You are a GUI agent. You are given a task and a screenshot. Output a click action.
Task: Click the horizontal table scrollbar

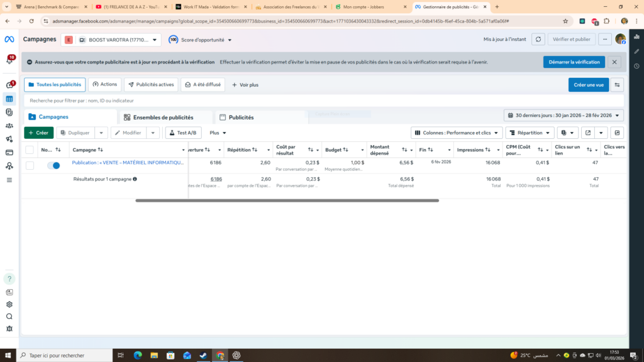coord(287,200)
